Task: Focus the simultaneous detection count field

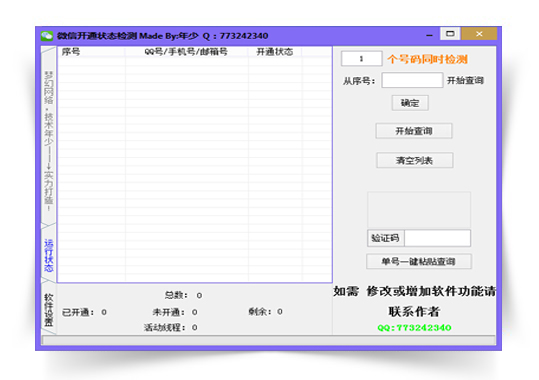Action: coord(361,59)
